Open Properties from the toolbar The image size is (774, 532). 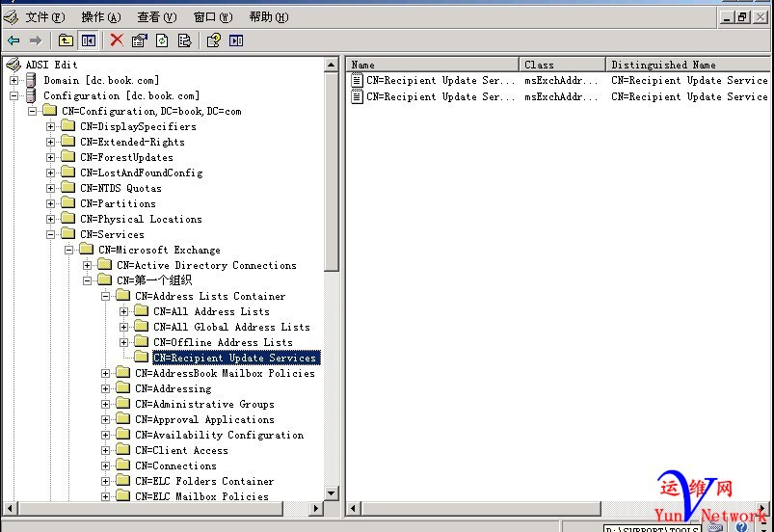[x=140, y=40]
